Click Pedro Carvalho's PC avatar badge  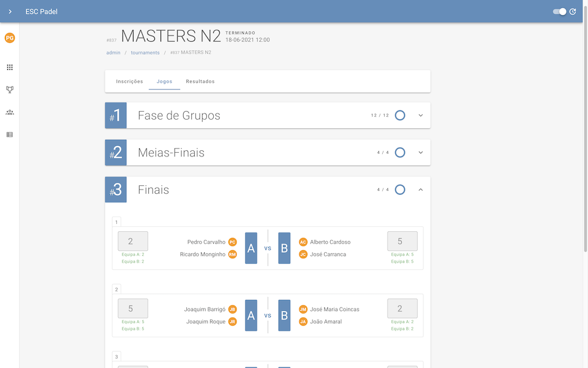click(x=232, y=242)
